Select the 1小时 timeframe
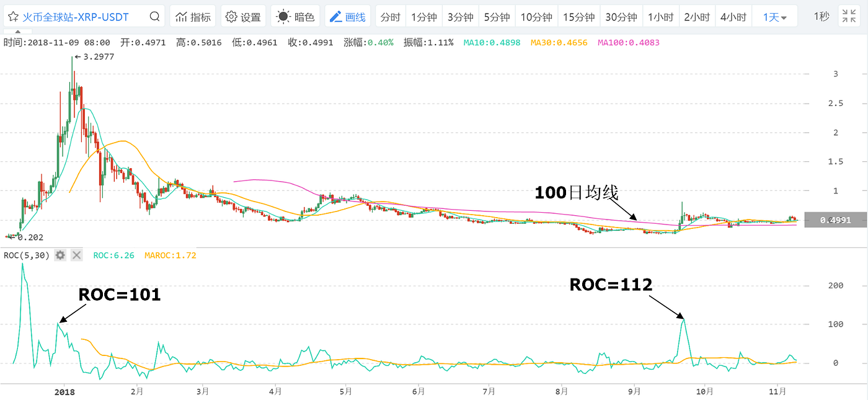The height and width of the screenshot is (400, 868). point(660,17)
